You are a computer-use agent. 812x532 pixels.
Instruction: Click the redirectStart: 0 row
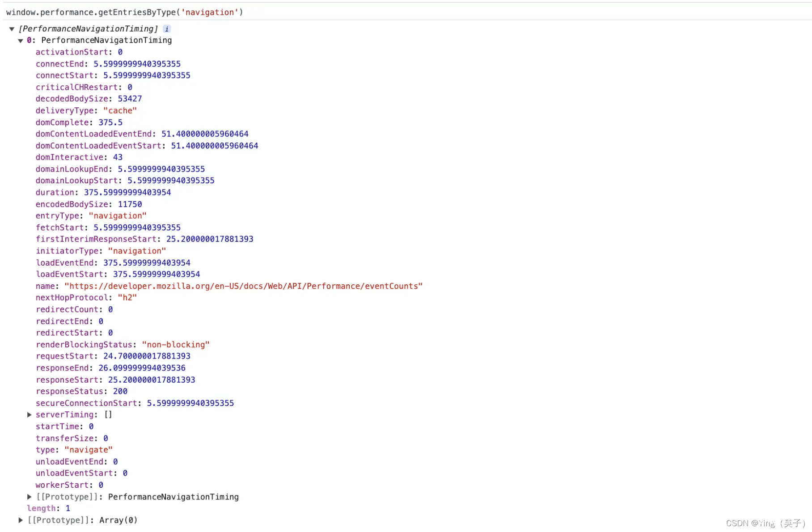(x=74, y=333)
